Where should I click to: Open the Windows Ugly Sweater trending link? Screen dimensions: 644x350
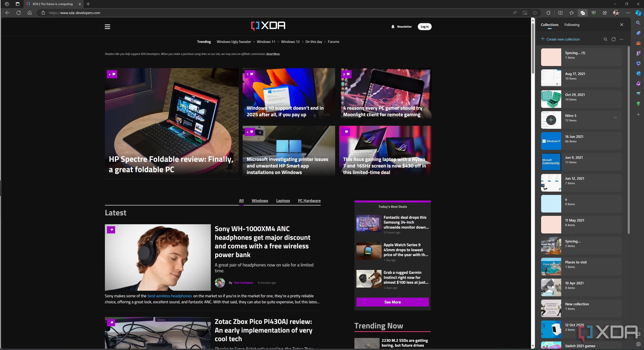click(234, 42)
